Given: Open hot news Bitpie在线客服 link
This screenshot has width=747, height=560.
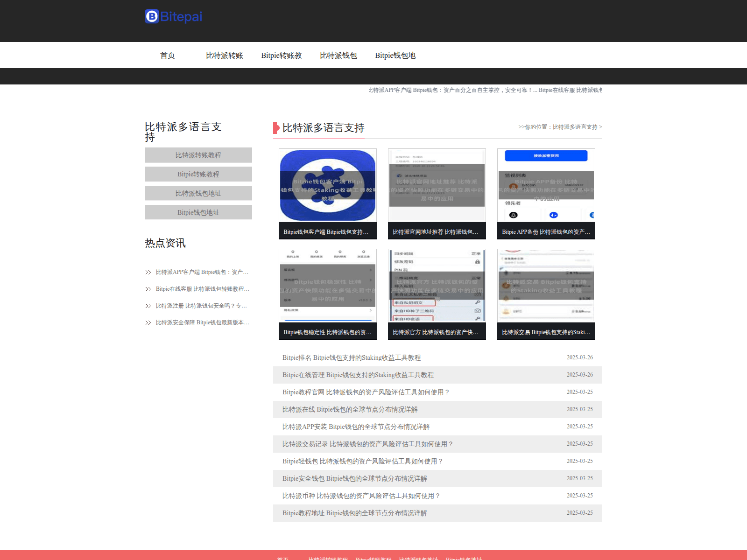Looking at the screenshot, I should pos(203,289).
